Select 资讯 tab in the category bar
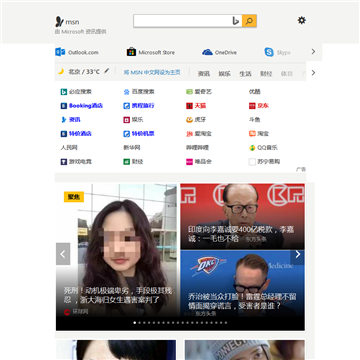This screenshot has height=360, width=360. [x=204, y=74]
